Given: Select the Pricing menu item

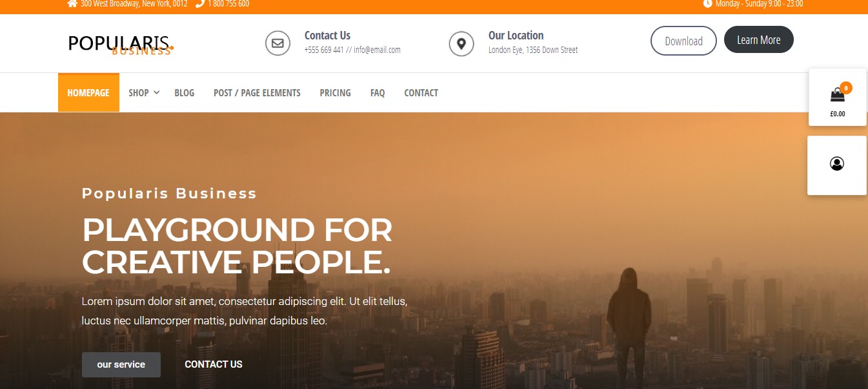Looking at the screenshot, I should [x=336, y=93].
